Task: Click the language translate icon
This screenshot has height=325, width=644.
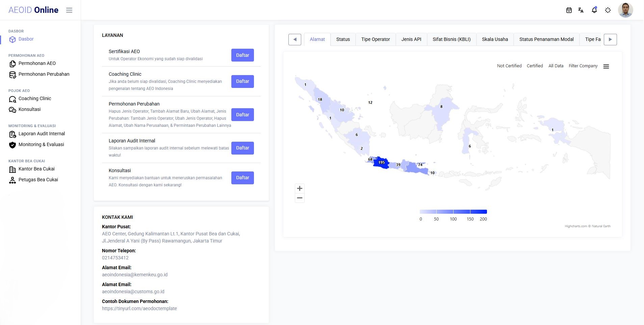Action: (x=581, y=10)
